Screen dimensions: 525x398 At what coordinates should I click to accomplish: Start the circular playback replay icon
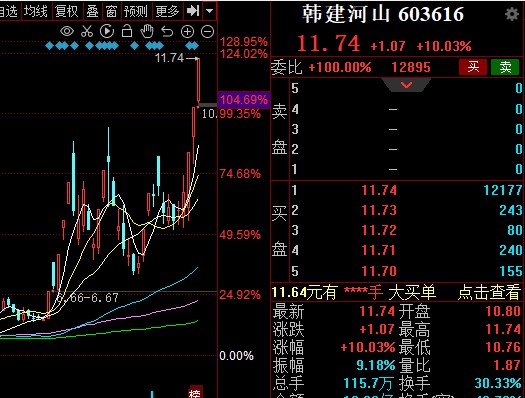107,31
